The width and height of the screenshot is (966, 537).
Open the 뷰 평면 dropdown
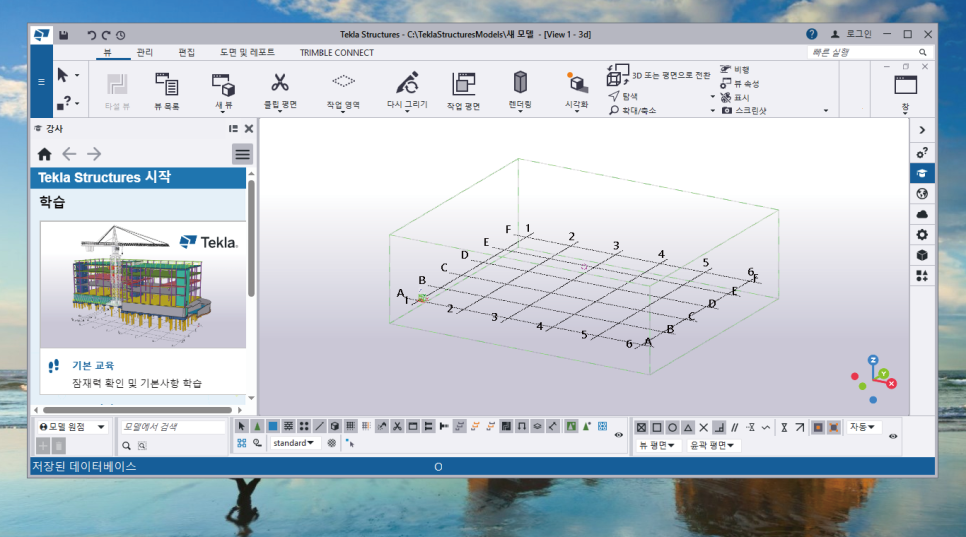(657, 445)
